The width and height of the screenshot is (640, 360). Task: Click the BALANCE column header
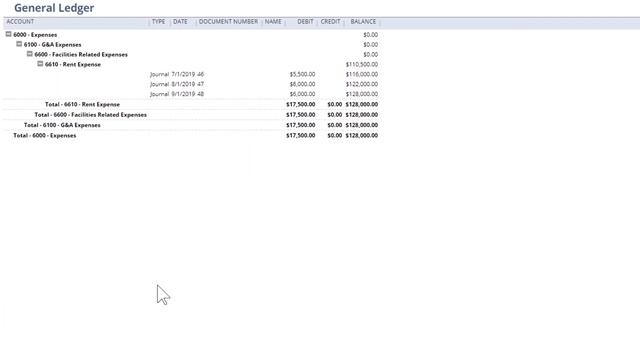click(363, 22)
